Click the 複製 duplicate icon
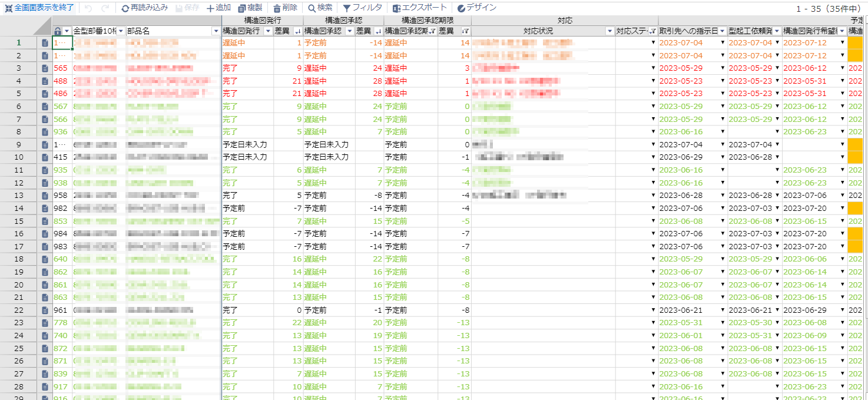 pos(242,8)
